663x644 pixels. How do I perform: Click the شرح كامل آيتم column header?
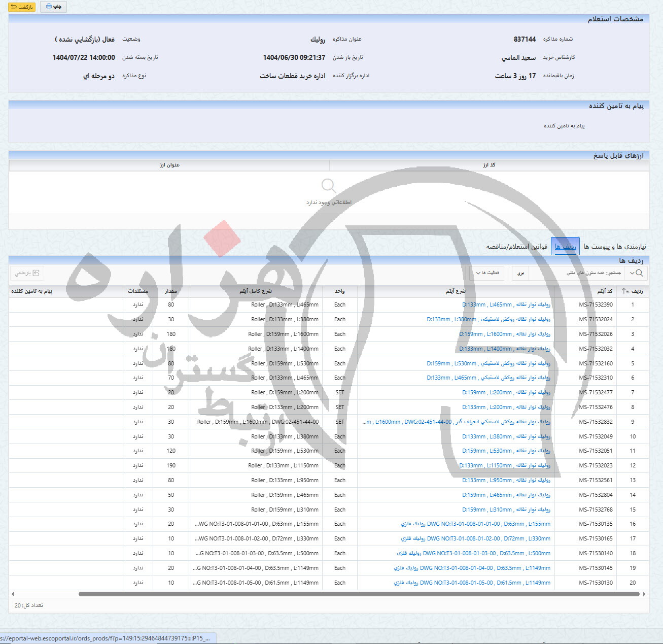tap(255, 291)
